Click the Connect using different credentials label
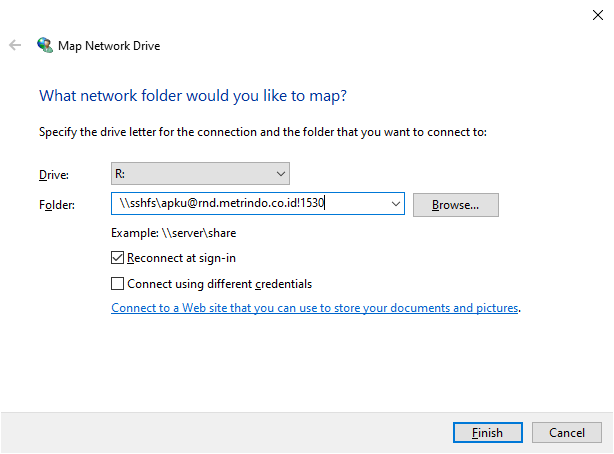 [220, 284]
